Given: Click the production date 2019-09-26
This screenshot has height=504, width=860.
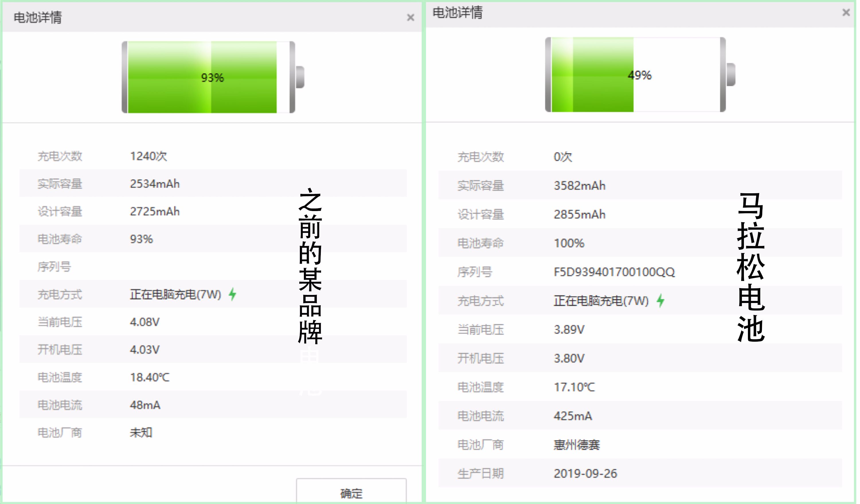Looking at the screenshot, I should tap(585, 473).
